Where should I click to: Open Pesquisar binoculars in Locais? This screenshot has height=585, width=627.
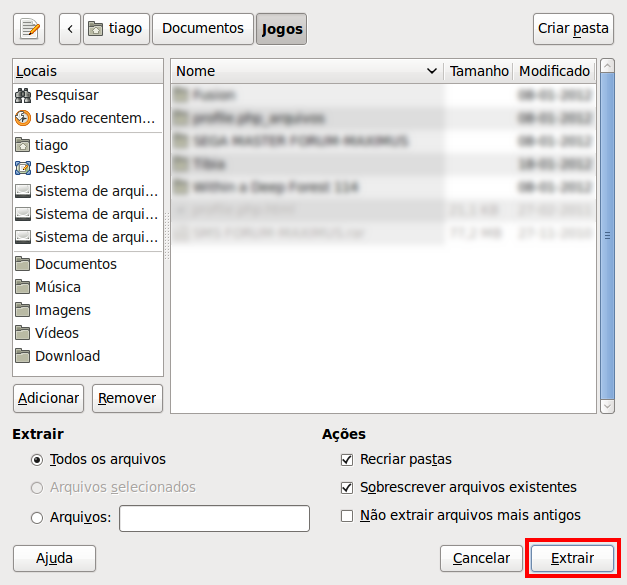88,95
